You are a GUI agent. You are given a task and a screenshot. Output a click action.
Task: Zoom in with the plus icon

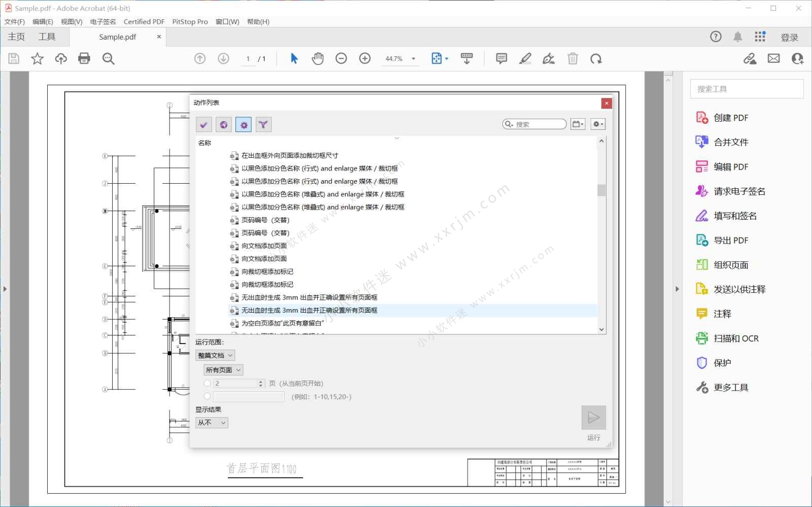point(365,59)
